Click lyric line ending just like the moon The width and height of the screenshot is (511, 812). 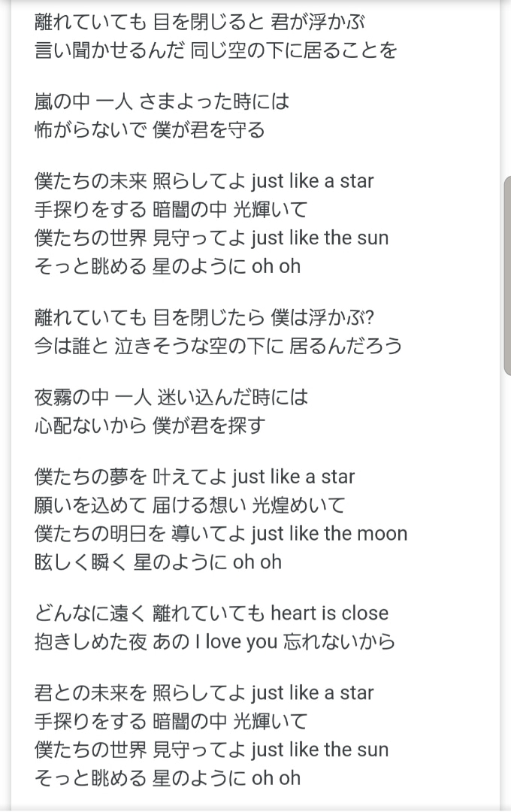[221, 533]
